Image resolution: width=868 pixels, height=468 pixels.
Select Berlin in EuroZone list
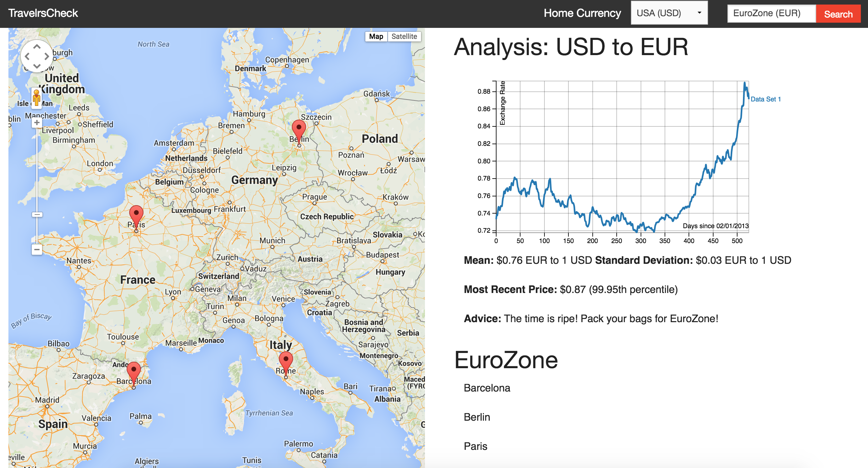(x=476, y=417)
